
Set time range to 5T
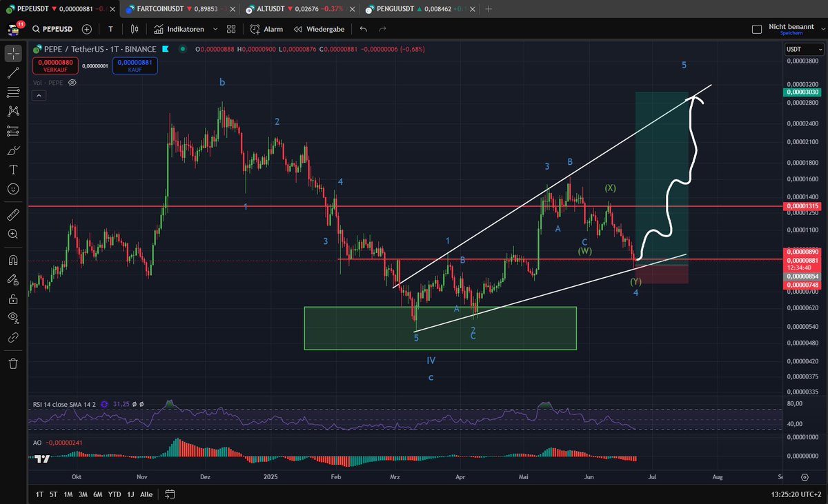(x=54, y=494)
